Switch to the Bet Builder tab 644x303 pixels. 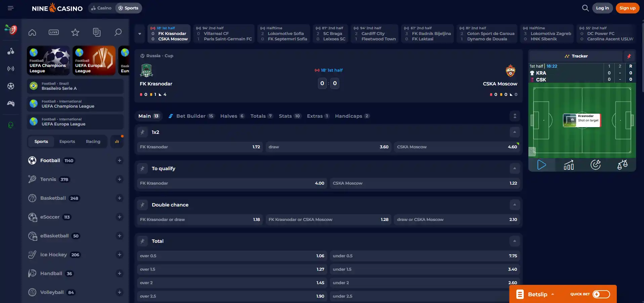[191, 116]
